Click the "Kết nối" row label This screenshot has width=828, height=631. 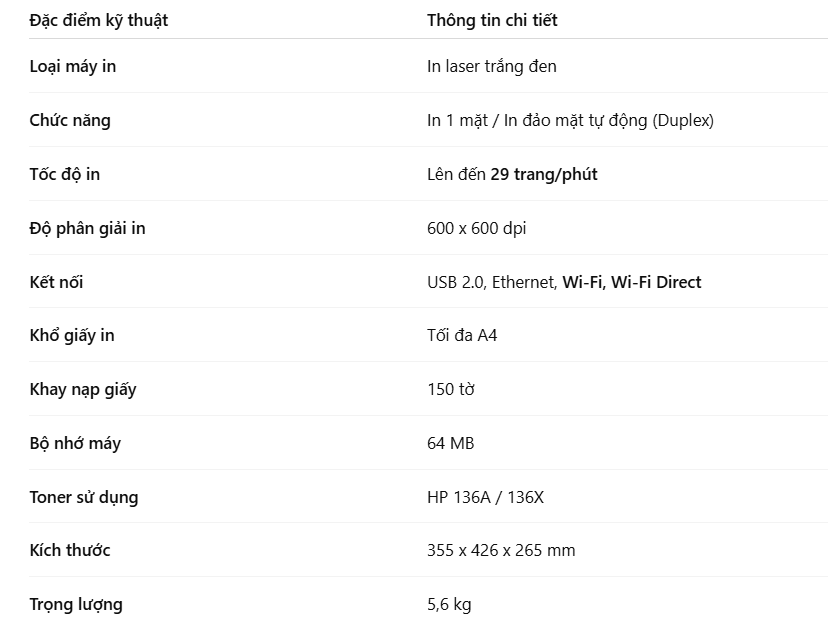tap(56, 282)
